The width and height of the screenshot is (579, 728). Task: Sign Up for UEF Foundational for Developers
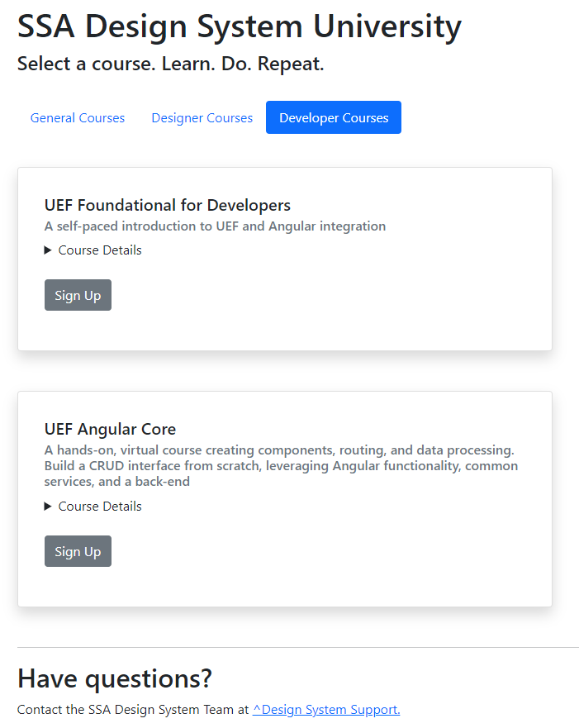click(x=78, y=295)
